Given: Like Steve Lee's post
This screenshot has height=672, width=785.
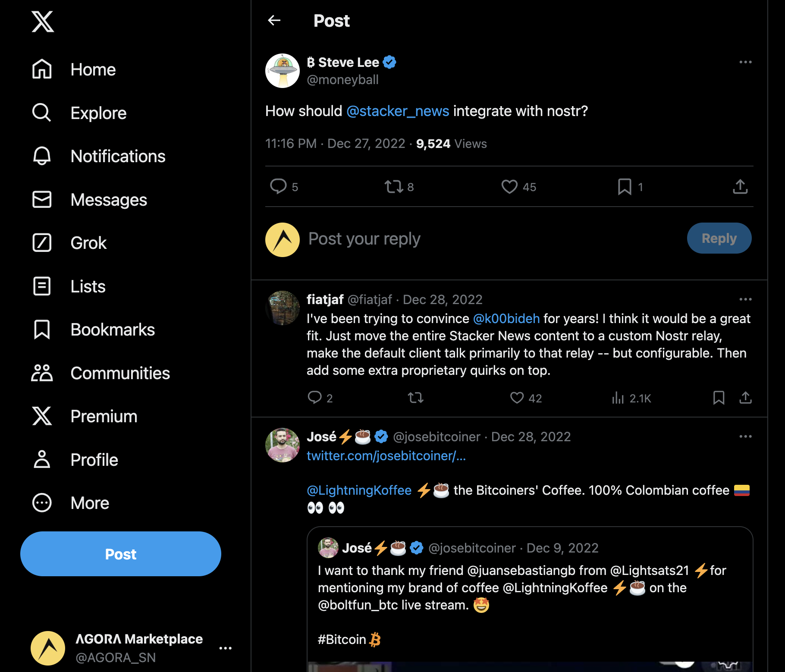Looking at the screenshot, I should 509,187.
